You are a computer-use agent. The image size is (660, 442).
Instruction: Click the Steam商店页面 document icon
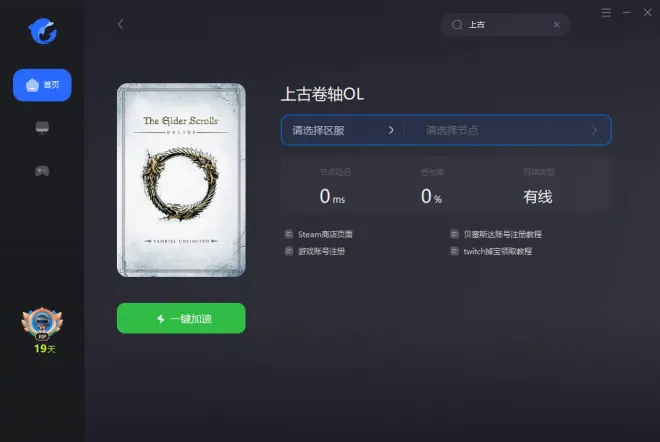point(289,234)
